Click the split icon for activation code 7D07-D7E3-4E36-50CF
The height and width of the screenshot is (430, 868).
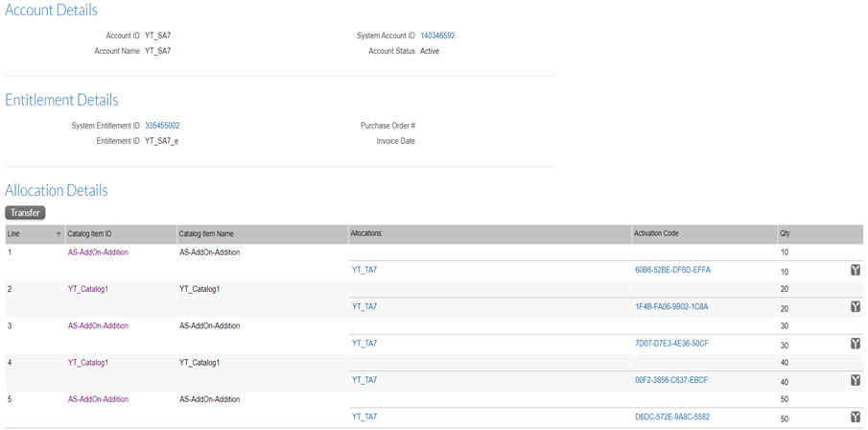856,344
